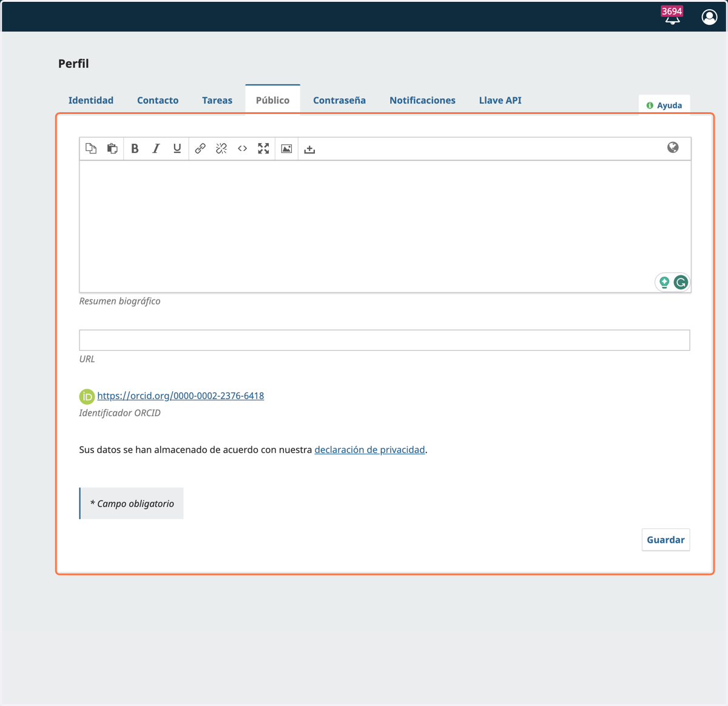Image resolution: width=728 pixels, height=706 pixels.
Task: Click the green lightbulb suggestion icon
Action: (x=664, y=282)
